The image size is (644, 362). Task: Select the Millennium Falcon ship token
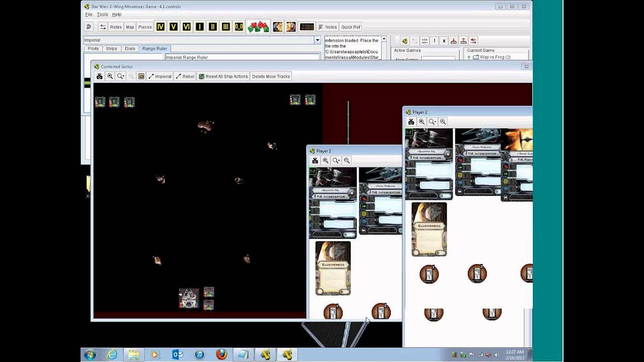[189, 298]
